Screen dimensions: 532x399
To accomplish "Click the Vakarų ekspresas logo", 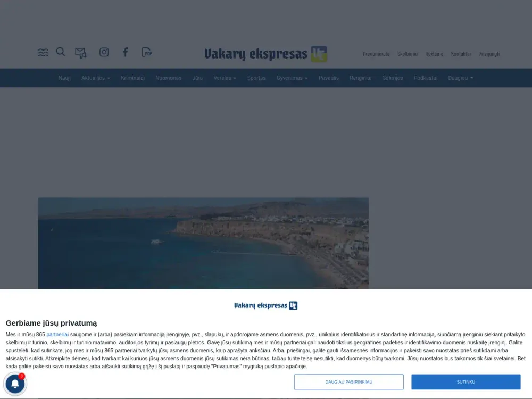I will pyautogui.click(x=264, y=53).
